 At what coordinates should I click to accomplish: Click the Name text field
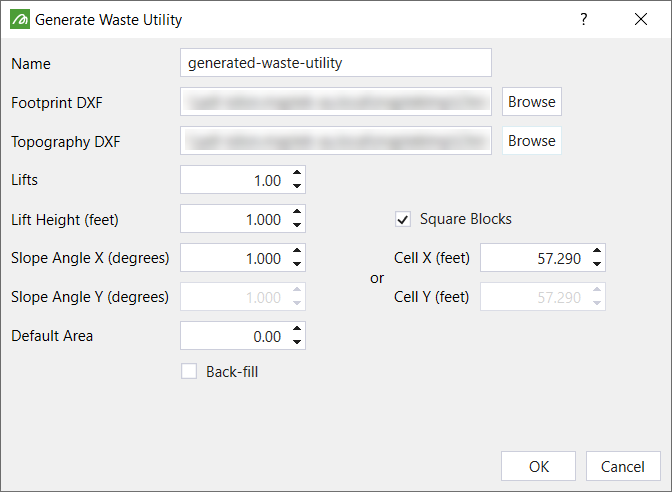(336, 63)
